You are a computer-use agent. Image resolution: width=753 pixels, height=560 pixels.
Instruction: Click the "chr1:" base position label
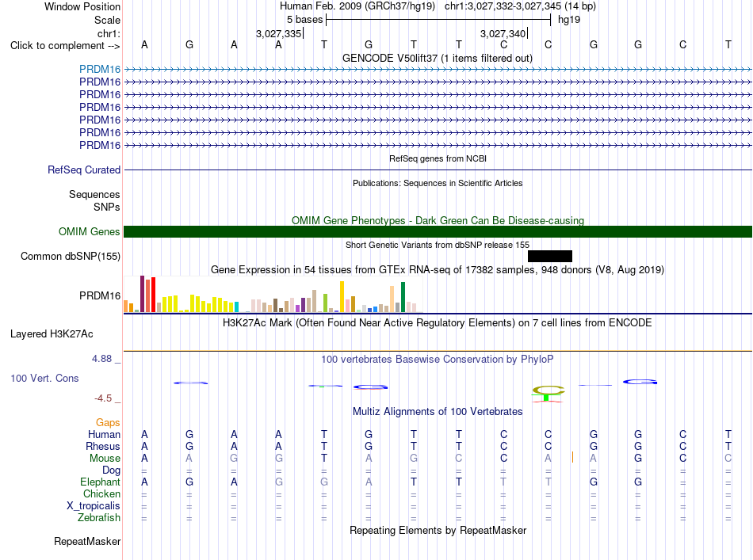(109, 33)
